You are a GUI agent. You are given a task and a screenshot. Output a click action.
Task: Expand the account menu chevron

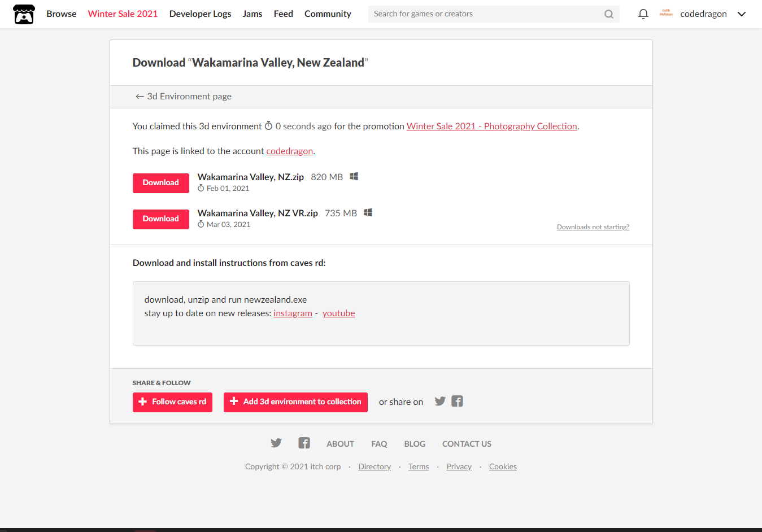coord(742,14)
